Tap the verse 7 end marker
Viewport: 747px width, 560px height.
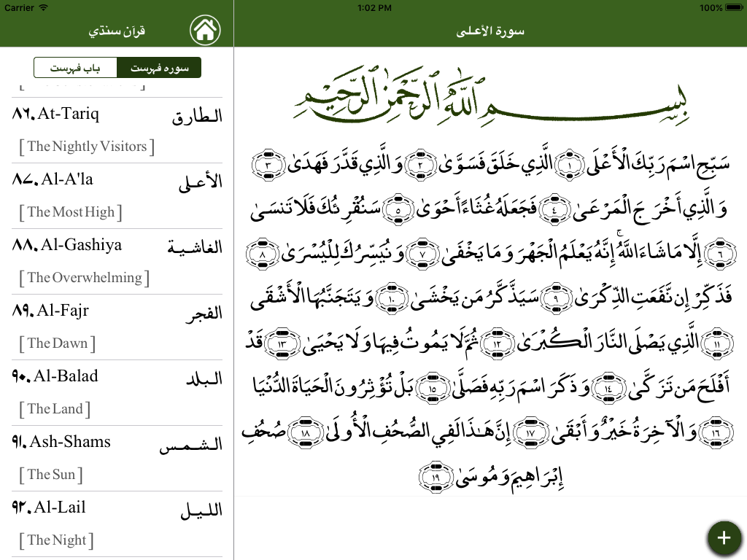(422, 253)
